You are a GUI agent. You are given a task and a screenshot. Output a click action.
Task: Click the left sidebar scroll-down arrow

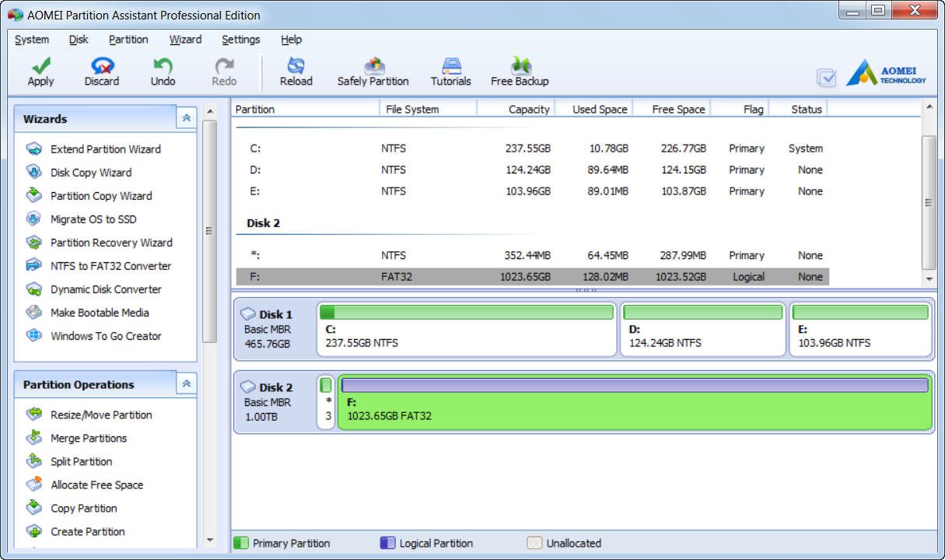[209, 540]
